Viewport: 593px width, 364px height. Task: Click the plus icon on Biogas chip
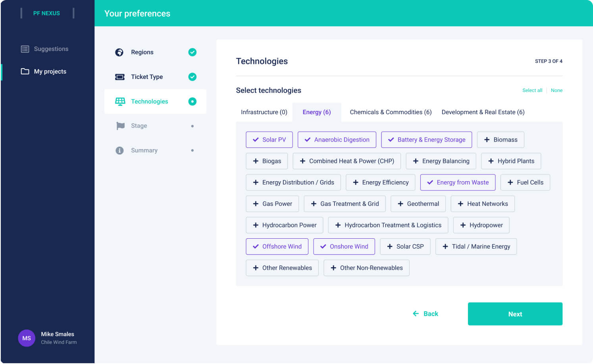256,161
